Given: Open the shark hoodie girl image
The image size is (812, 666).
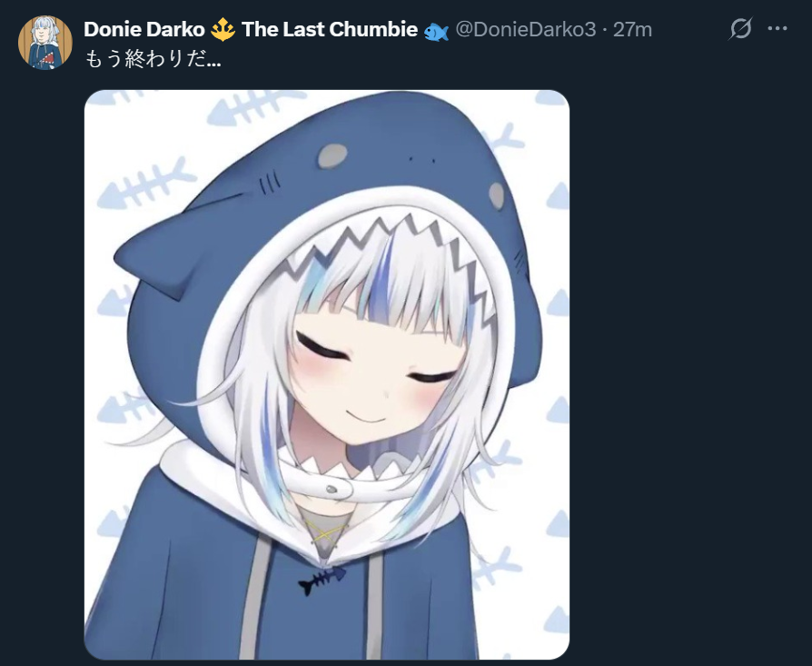Looking at the screenshot, I should (327, 374).
